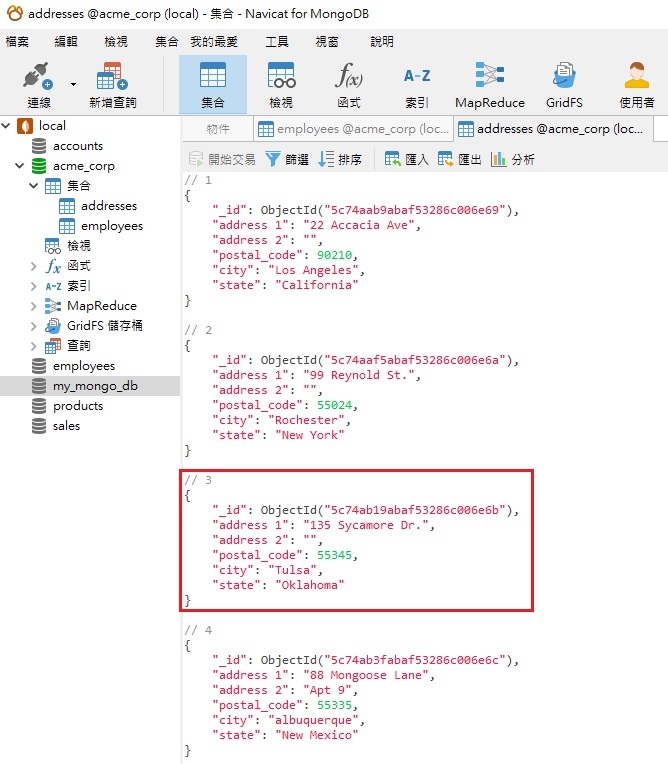Select the 檢視 view toolbar icon

[281, 78]
